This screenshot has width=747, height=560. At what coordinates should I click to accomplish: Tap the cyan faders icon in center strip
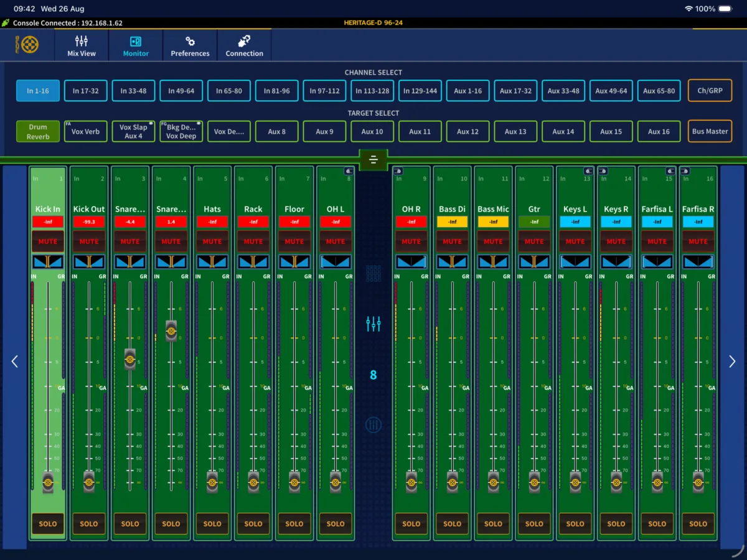[374, 324]
